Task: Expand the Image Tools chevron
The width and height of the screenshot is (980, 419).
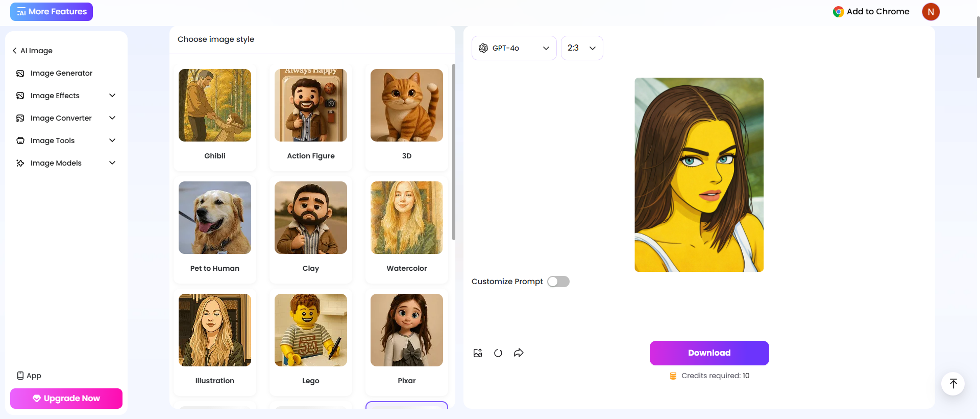Action: click(x=112, y=141)
